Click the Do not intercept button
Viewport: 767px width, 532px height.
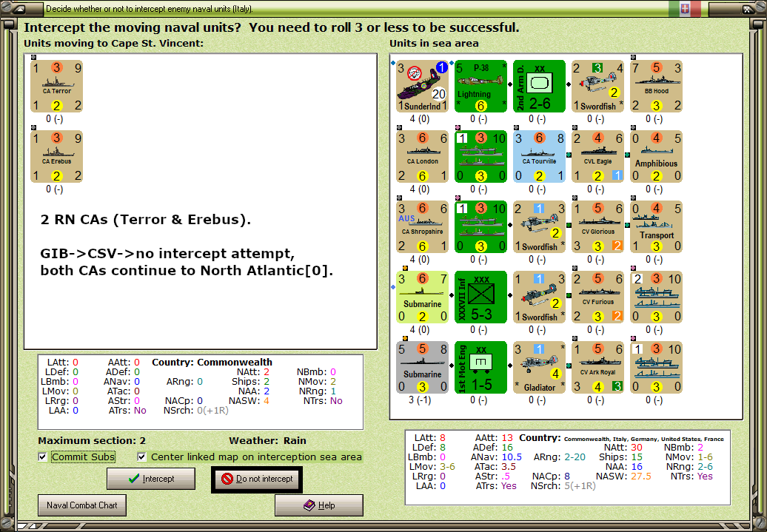(257, 479)
